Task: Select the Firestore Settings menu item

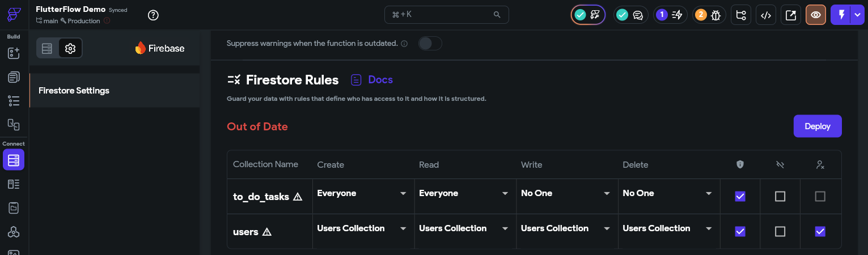Action: pos(115,91)
